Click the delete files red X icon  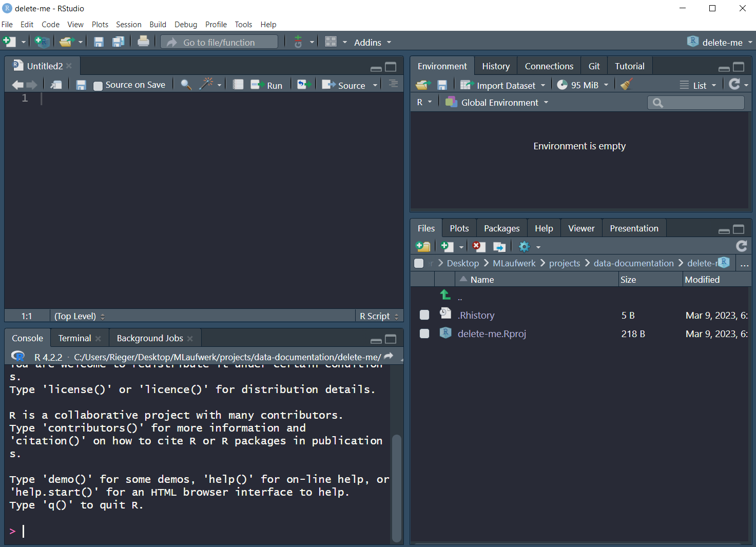478,247
